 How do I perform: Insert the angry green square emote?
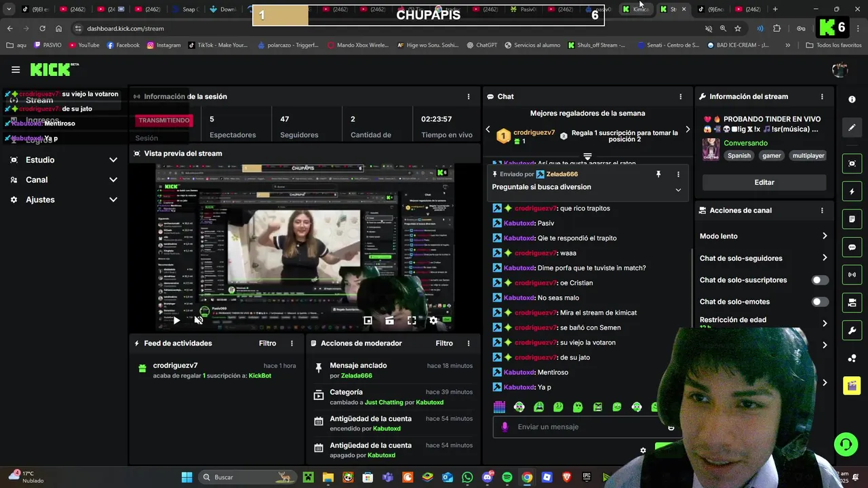click(597, 407)
